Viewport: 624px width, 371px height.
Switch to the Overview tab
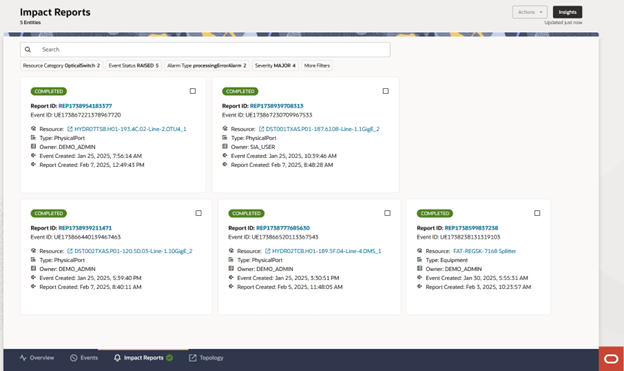click(x=37, y=358)
